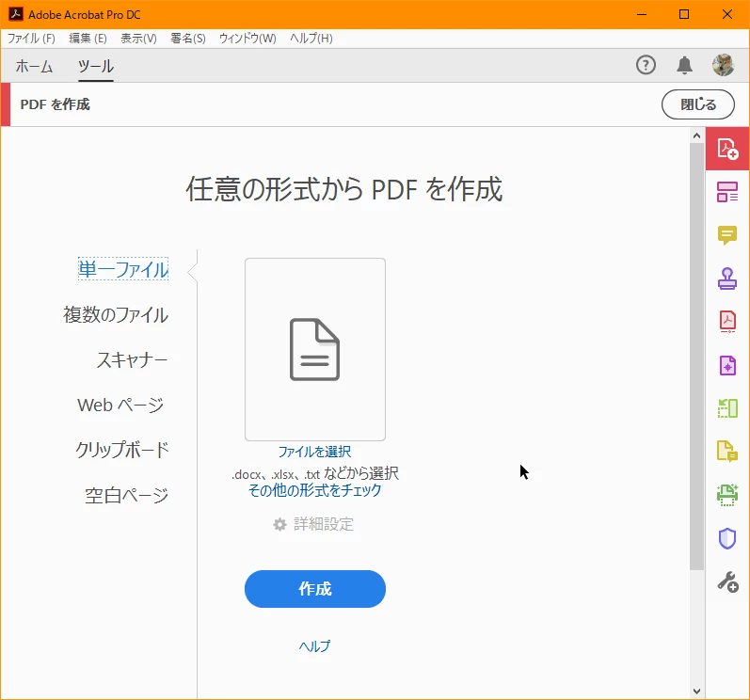
Task: Open the ヘルプ(H) menu
Action: tap(311, 39)
